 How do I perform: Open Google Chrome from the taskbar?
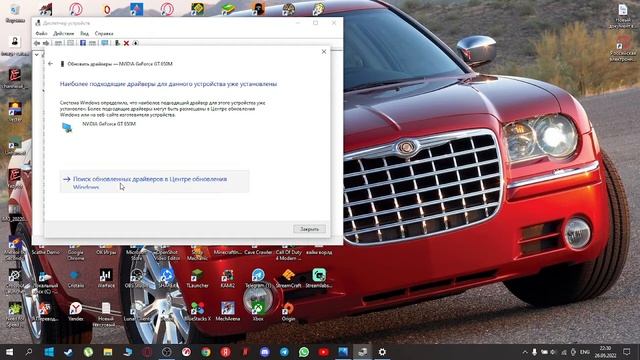[x=206, y=352]
